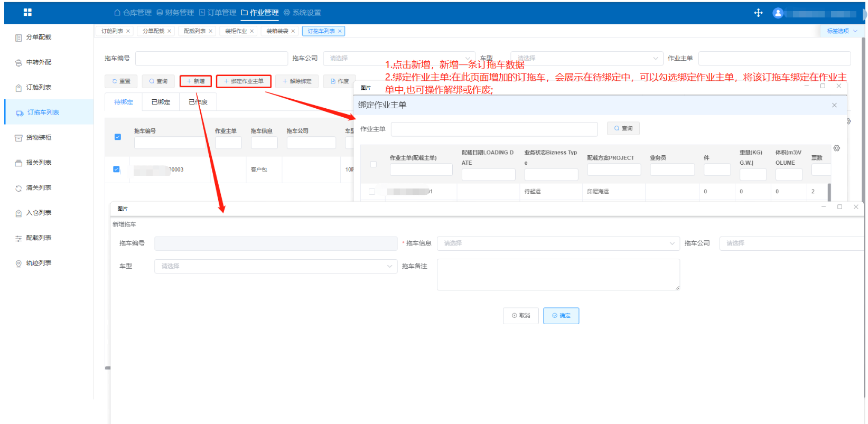This screenshot has width=868, height=424.
Task: Expand the 标签选项 dropdown
Action: 842,31
